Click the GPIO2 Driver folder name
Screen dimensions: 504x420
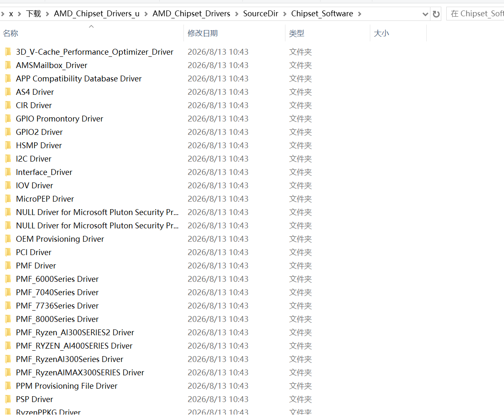[39, 132]
